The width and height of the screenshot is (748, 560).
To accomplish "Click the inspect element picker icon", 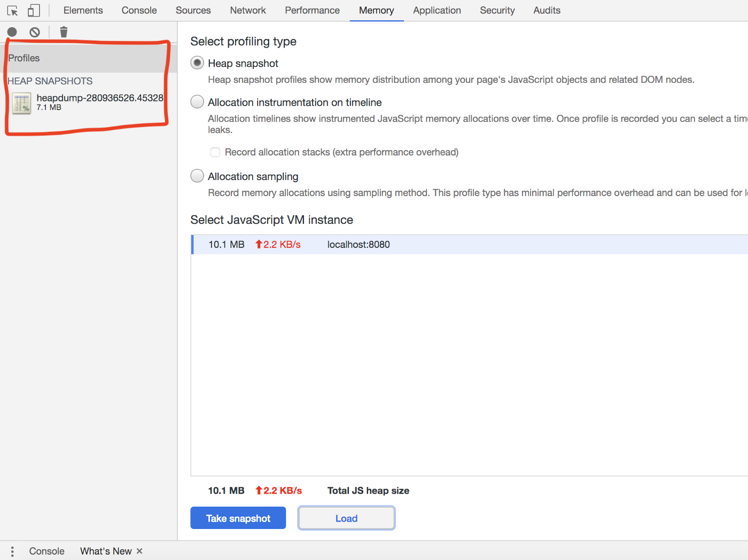I will coord(12,11).
